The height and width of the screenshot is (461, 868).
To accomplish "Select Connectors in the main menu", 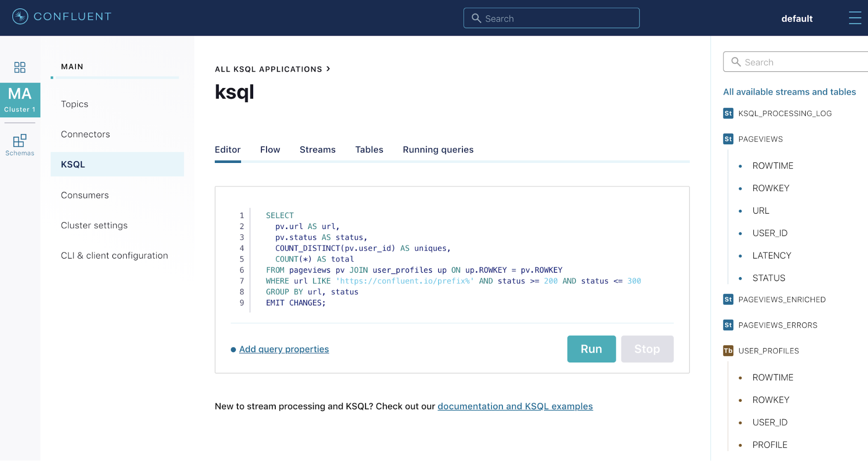I will [86, 134].
